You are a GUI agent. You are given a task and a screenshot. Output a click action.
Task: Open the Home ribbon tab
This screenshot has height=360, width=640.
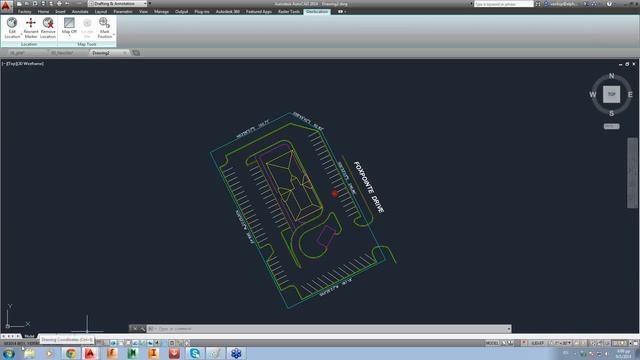44,12
